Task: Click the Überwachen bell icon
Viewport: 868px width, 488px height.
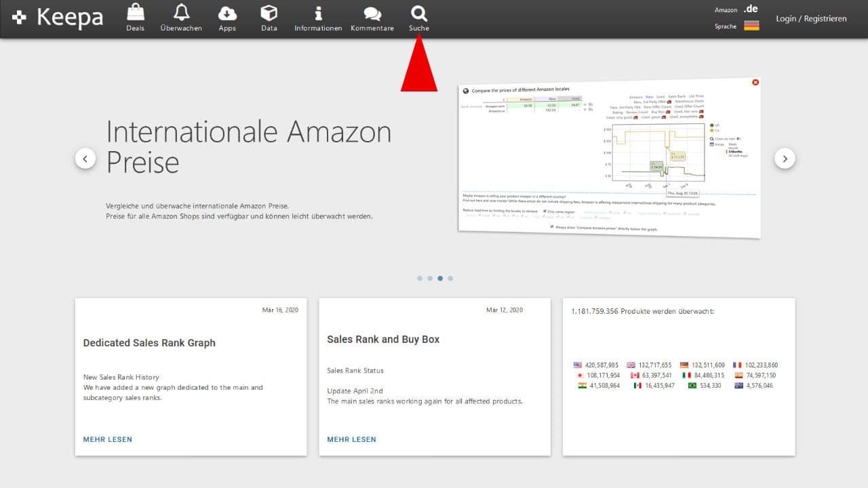Action: tap(181, 14)
